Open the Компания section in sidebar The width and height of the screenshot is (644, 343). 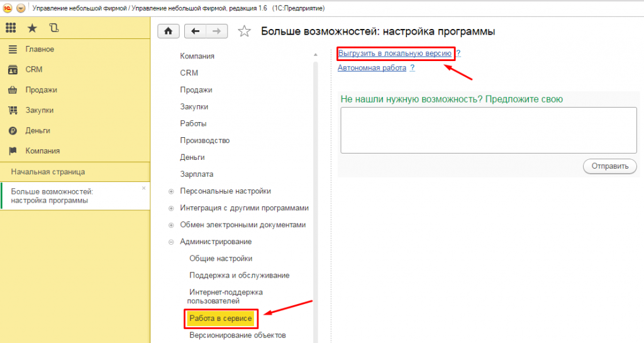click(x=43, y=151)
